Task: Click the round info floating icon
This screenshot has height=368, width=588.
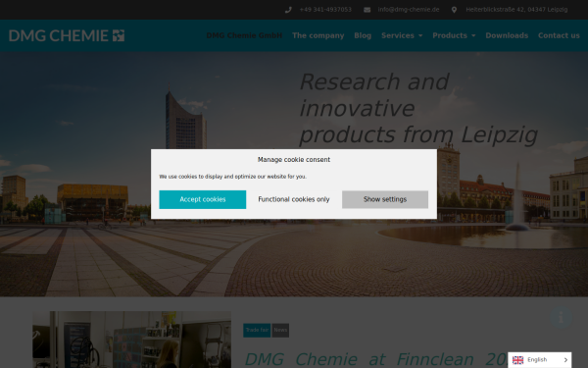Action: click(561, 318)
